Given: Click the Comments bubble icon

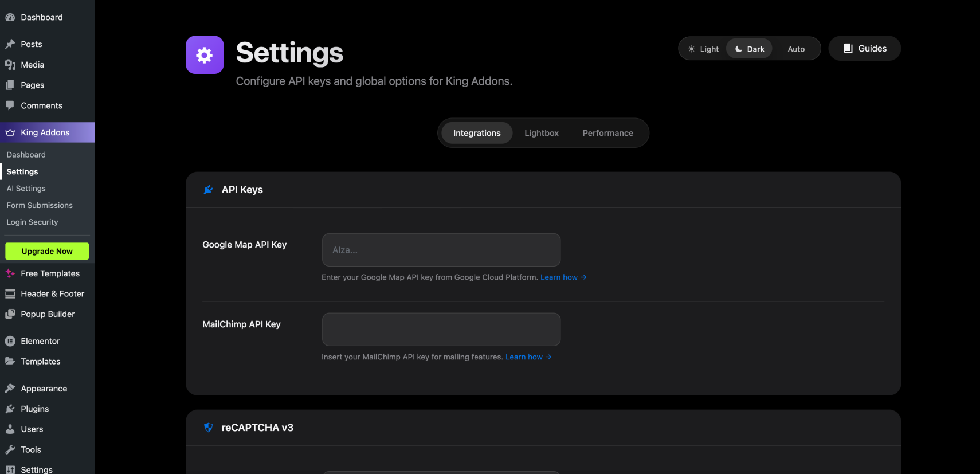Looking at the screenshot, I should (x=10, y=105).
